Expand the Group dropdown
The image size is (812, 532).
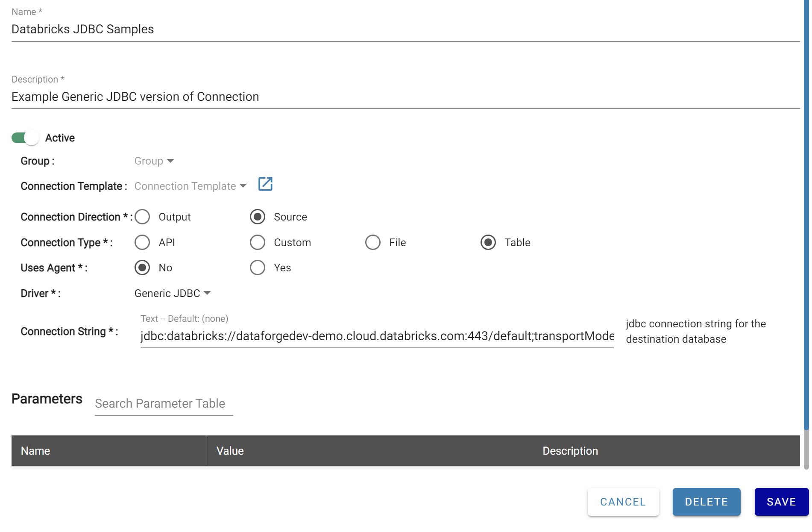[154, 161]
